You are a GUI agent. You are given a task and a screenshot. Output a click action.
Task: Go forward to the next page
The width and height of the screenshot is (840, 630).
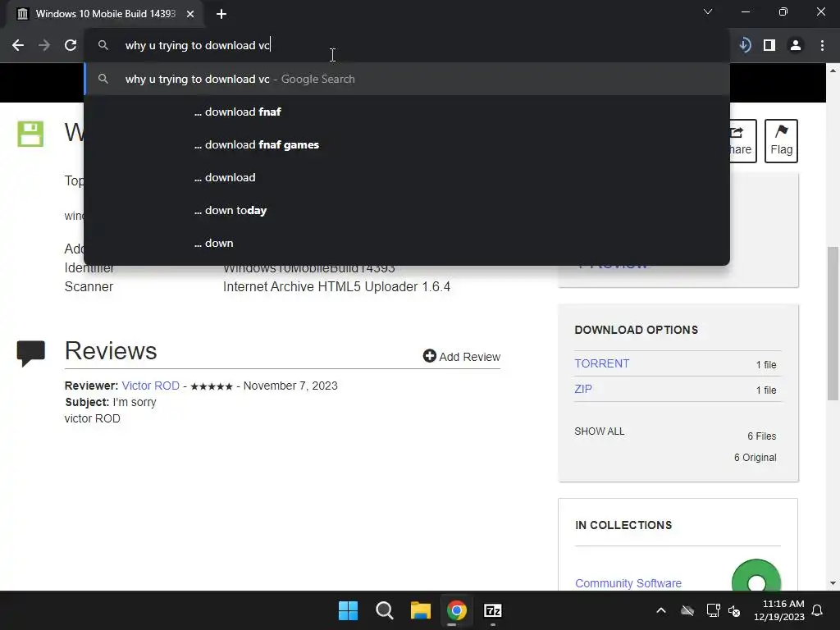click(44, 46)
